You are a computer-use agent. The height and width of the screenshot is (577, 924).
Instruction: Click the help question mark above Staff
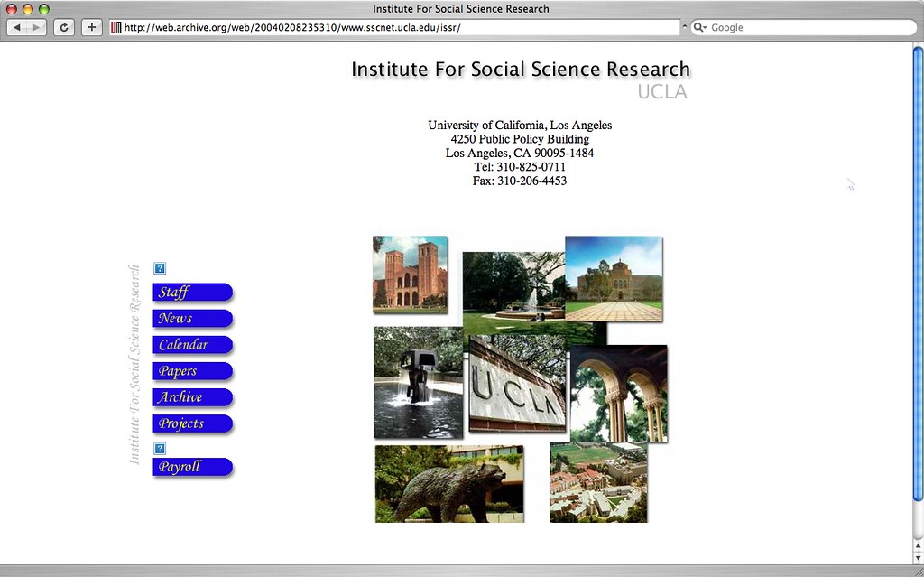point(159,268)
